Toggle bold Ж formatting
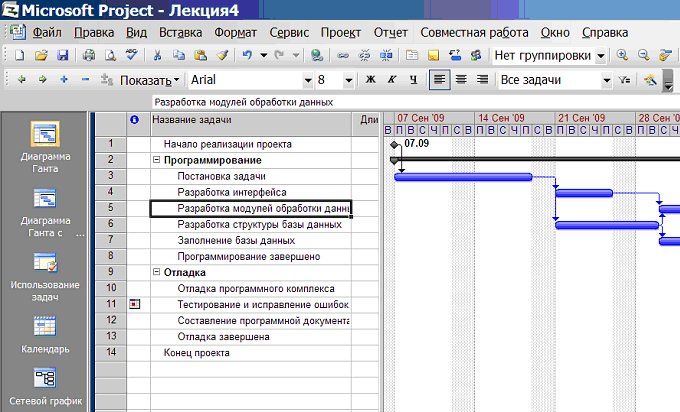This screenshot has width=680, height=412. (370, 80)
